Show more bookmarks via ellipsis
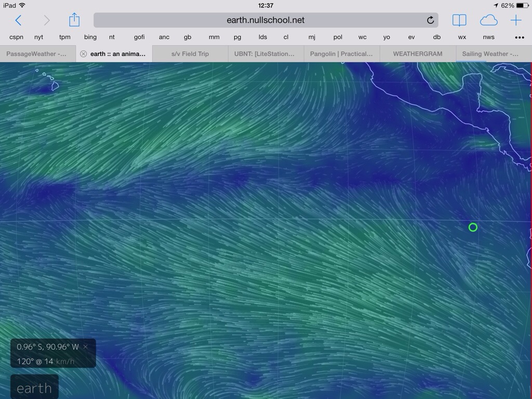 click(519, 37)
